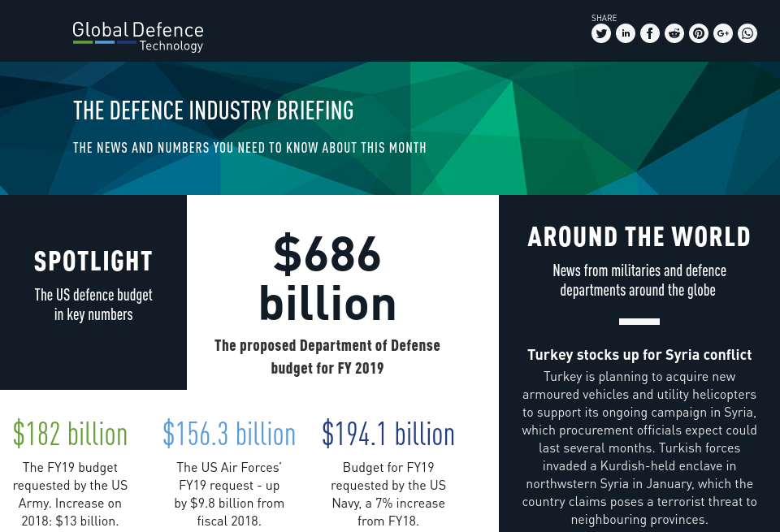Pin the briefing on Pinterest
The image size is (780, 532).
(x=699, y=33)
